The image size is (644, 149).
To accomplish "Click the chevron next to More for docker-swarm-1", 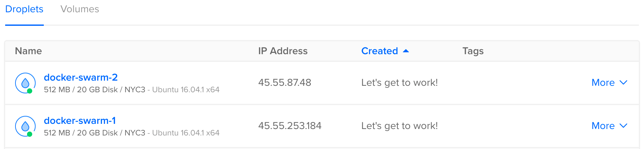I will [623, 126].
